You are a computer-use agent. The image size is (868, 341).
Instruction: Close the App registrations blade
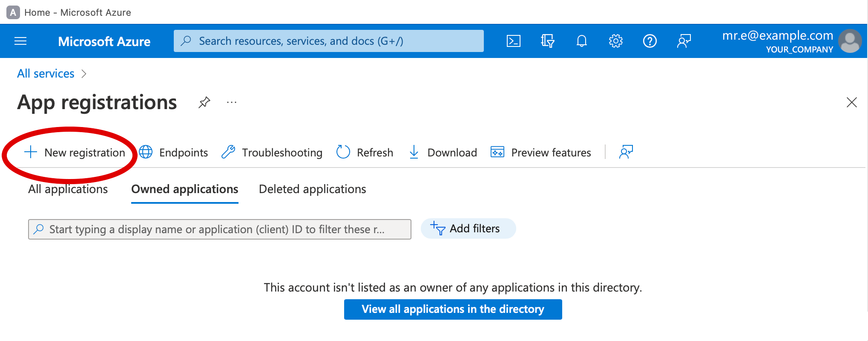click(851, 102)
